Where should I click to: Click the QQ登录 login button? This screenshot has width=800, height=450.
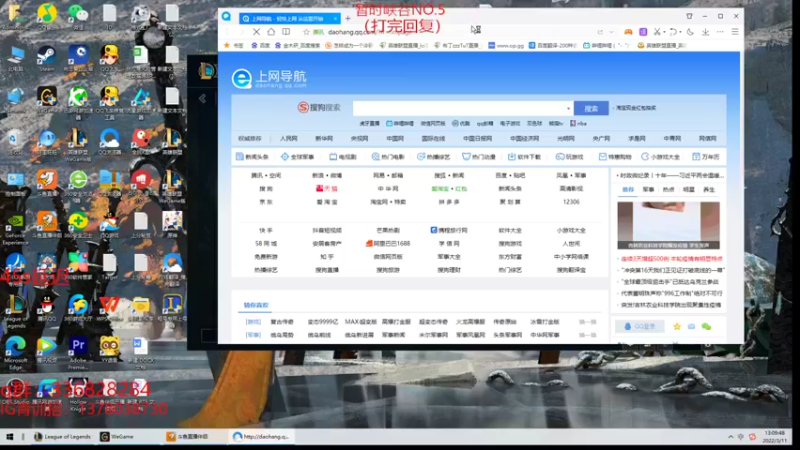click(639, 326)
